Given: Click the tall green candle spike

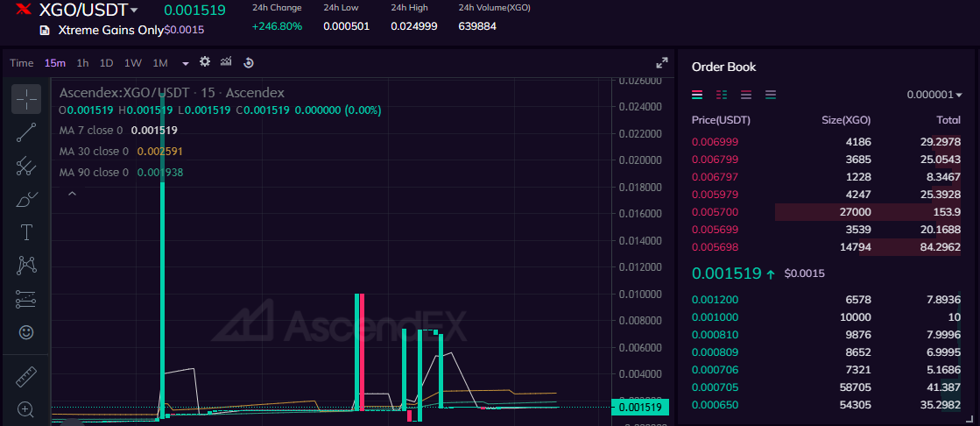Looking at the screenshot, I should pyautogui.click(x=162, y=256).
